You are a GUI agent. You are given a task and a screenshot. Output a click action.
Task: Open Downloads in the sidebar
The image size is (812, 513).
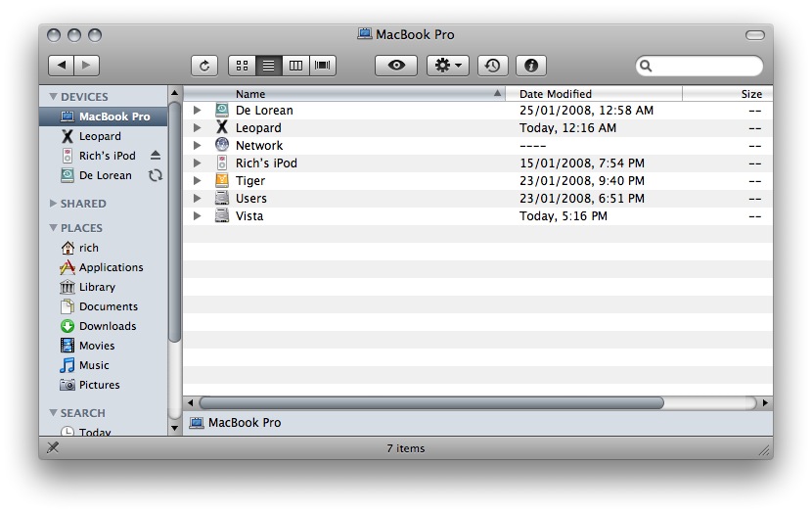pyautogui.click(x=103, y=326)
